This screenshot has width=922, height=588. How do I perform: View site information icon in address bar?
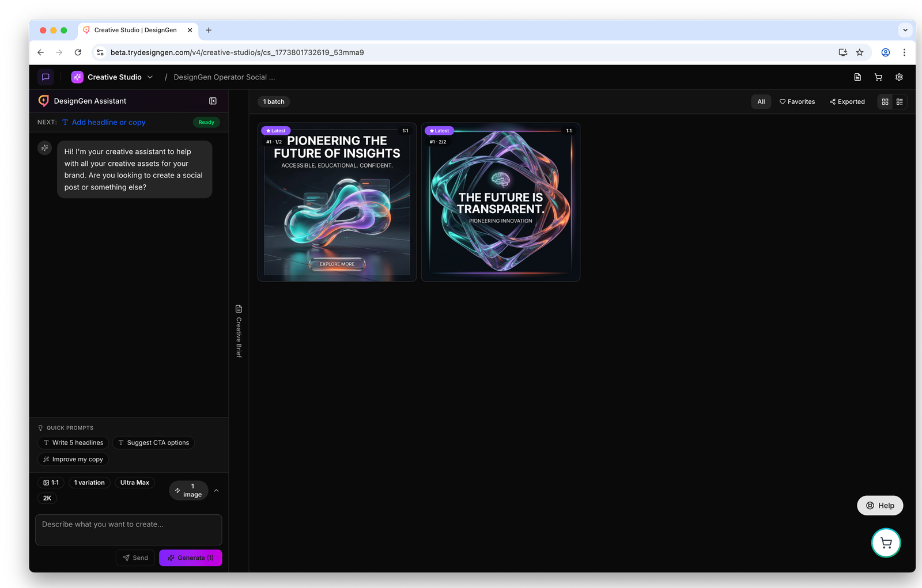[x=100, y=52]
